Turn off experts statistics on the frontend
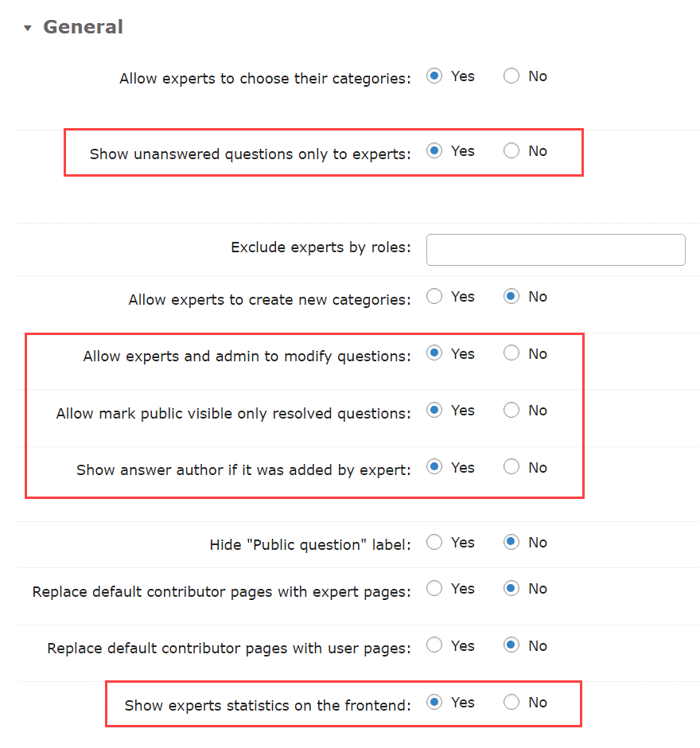 tap(511, 702)
